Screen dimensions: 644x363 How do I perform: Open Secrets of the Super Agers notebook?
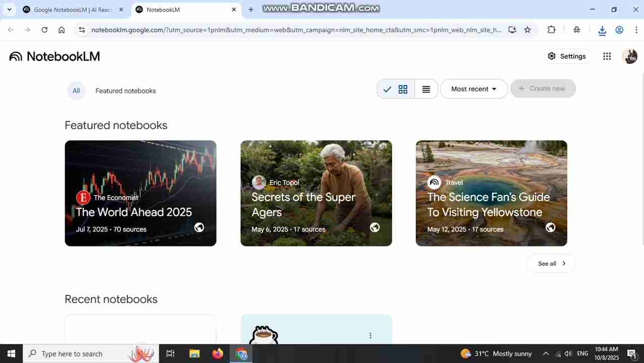[316, 193]
